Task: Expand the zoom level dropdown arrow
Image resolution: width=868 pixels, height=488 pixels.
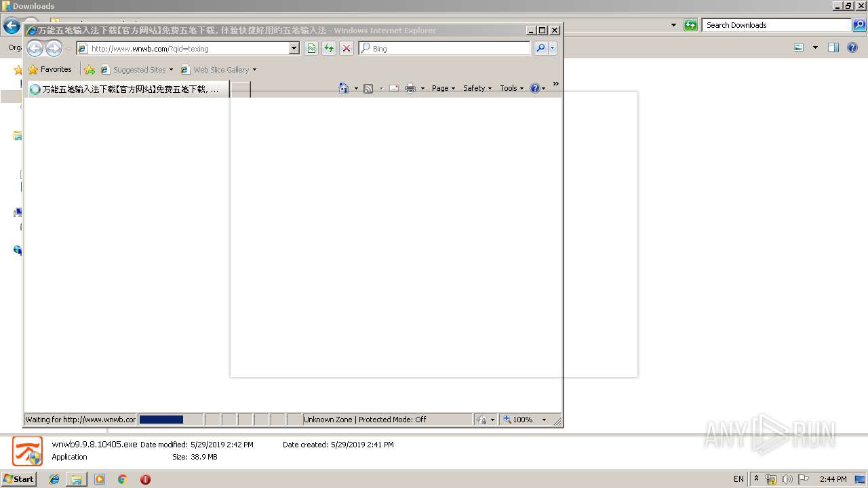Action: click(x=544, y=420)
